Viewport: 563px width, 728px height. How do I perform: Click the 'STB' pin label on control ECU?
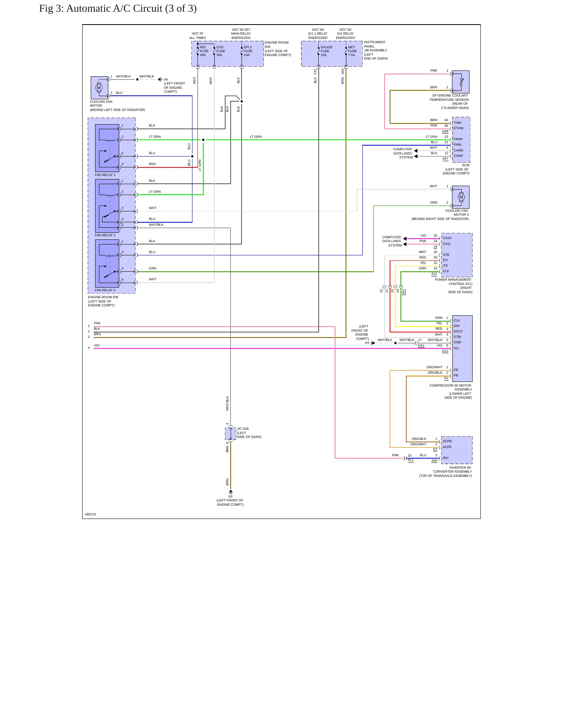(446, 255)
